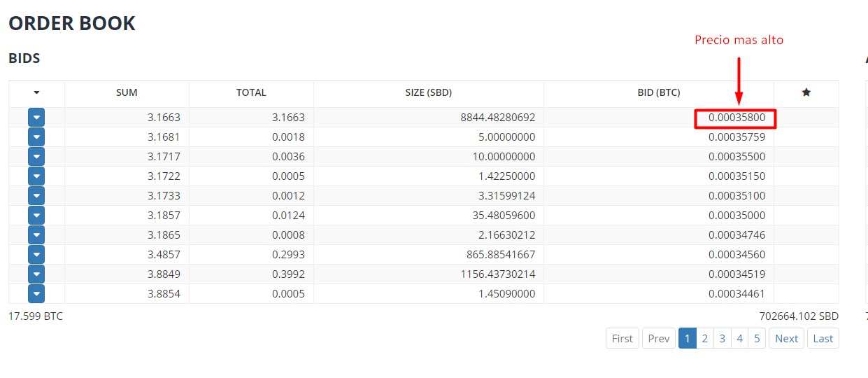This screenshot has height=378, width=868.
Task: Select page 2 in pagination
Action: coord(705,339)
